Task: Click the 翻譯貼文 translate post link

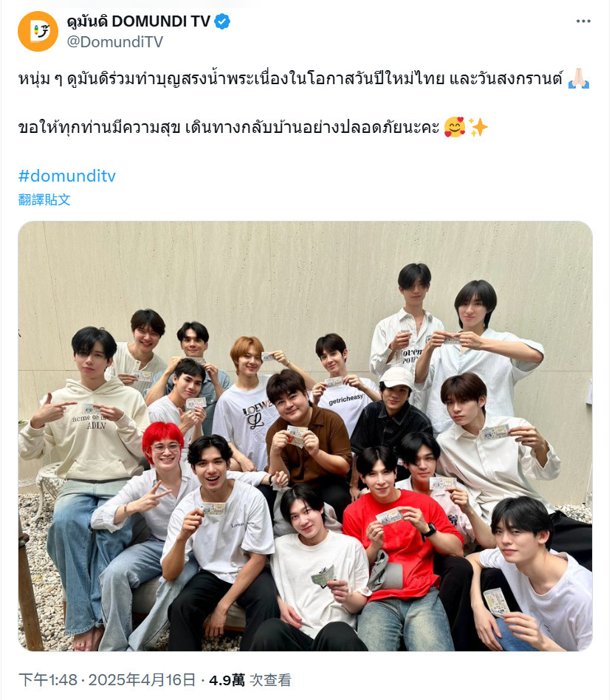Action: coord(44,199)
